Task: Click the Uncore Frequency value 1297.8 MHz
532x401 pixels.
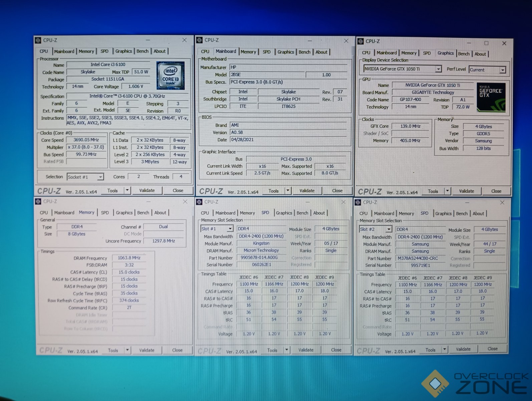Action: click(164, 241)
